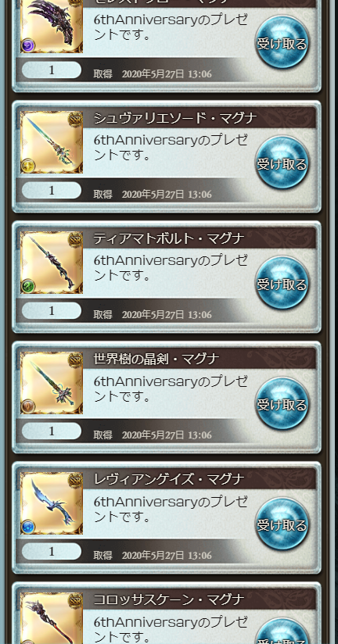
Task: Click the ティアマトボルト・マグナ title bar
Action: 200,238
